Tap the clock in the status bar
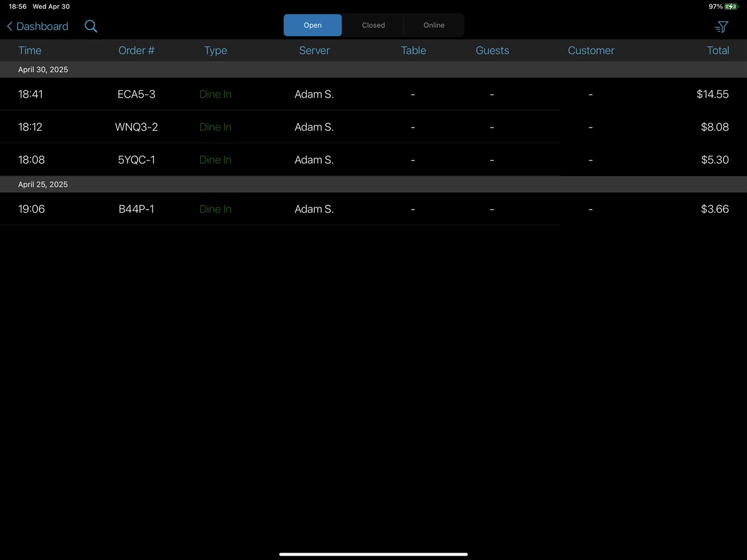Screen dimensions: 747x560 point(16,6)
